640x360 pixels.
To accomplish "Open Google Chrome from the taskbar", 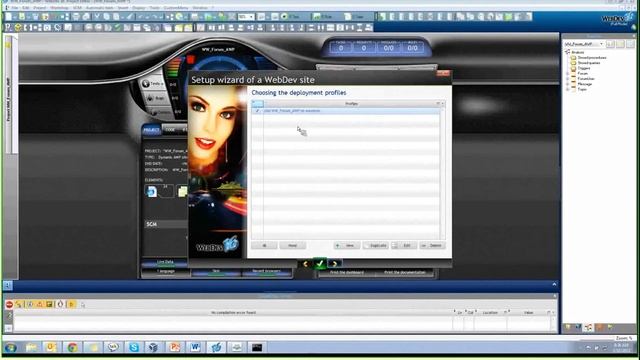I will click(x=72, y=347).
